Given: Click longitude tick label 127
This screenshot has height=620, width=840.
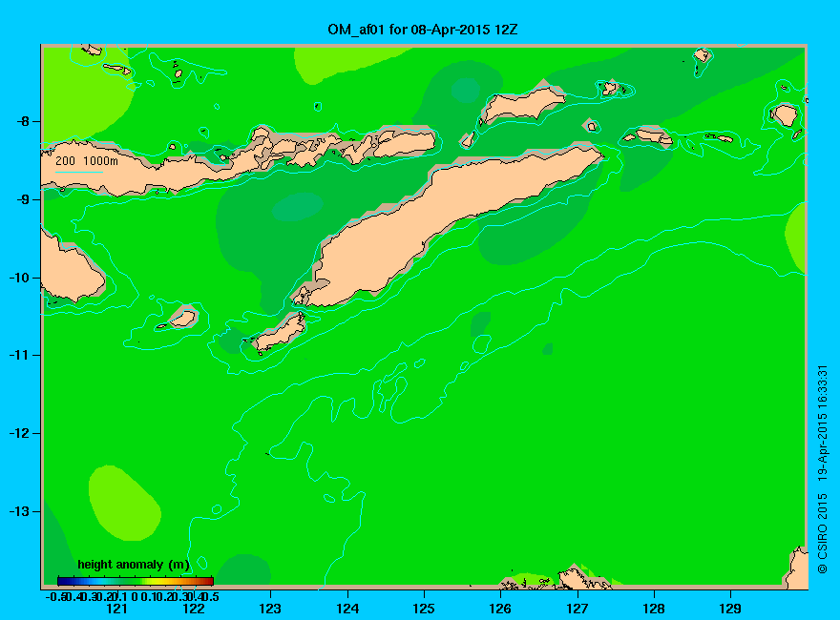Looking at the screenshot, I should pos(577,609).
